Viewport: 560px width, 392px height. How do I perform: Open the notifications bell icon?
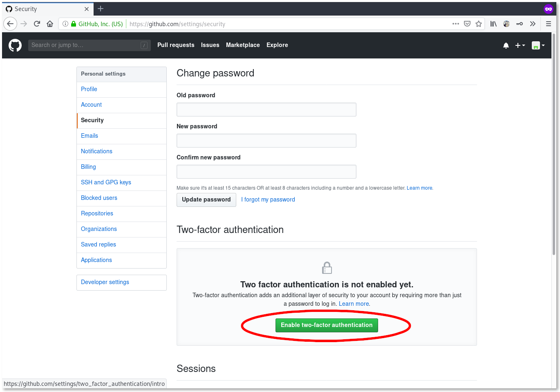point(506,45)
